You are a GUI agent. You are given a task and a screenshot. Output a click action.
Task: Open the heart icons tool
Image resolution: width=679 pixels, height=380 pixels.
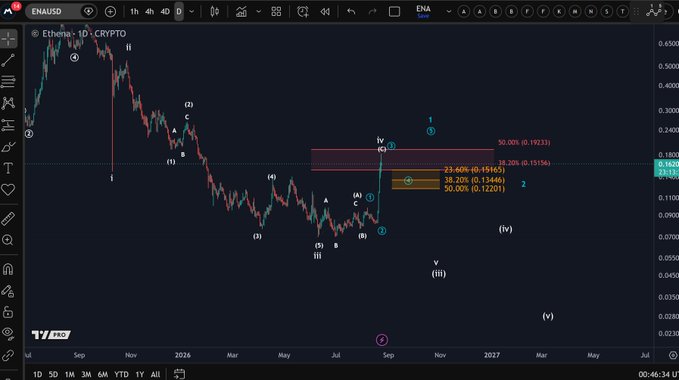click(x=8, y=190)
